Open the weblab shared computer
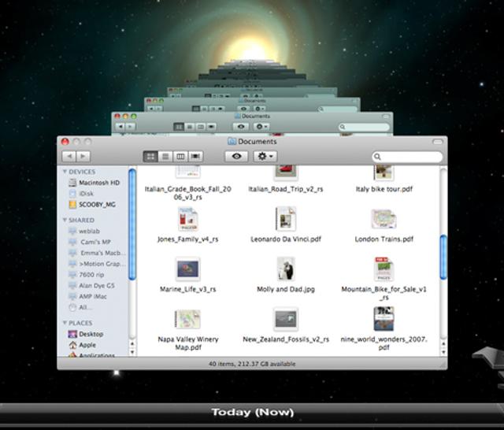The height and width of the screenshot is (430, 504). tap(84, 231)
